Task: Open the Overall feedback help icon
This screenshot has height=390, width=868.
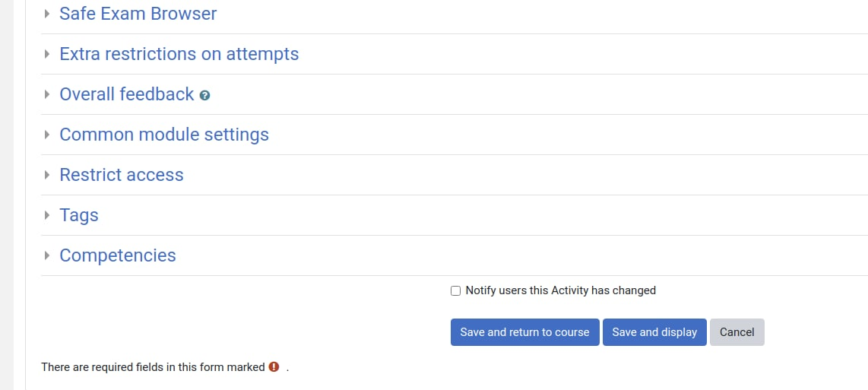Action: click(x=204, y=95)
